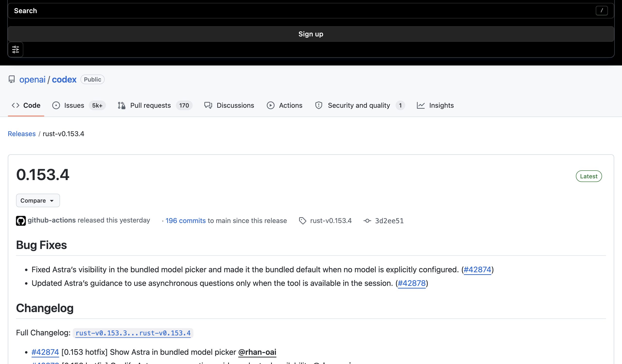Click the Discussions speech-bubble icon
622x364 pixels.
208,106
